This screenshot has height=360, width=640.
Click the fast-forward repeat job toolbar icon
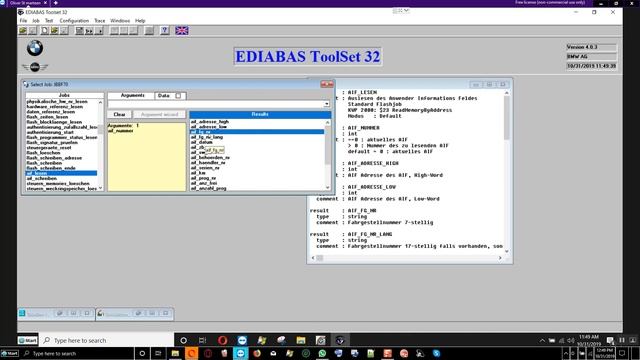pyautogui.click(x=89, y=31)
